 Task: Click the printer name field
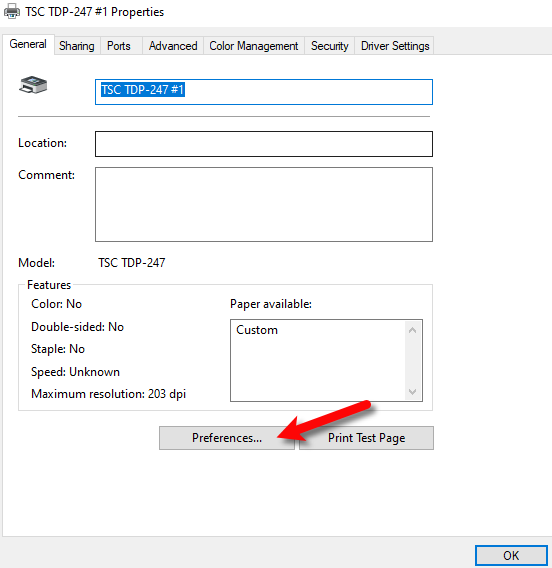(x=264, y=92)
